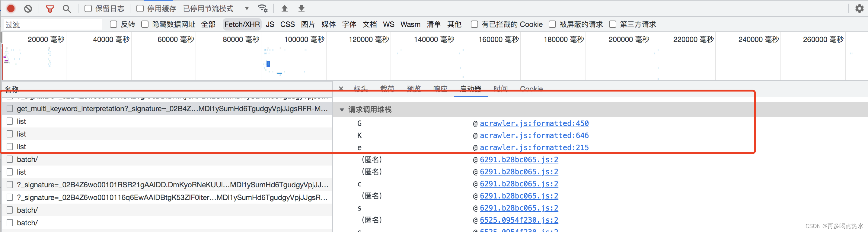This screenshot has height=232, width=868.
Task: Filter by JS requests
Action: [270, 24]
